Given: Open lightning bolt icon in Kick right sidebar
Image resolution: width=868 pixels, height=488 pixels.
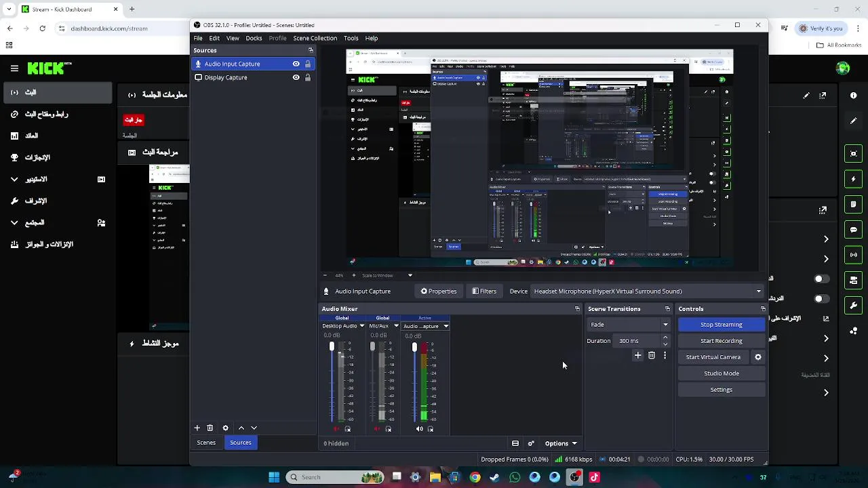Looking at the screenshot, I should [x=853, y=179].
